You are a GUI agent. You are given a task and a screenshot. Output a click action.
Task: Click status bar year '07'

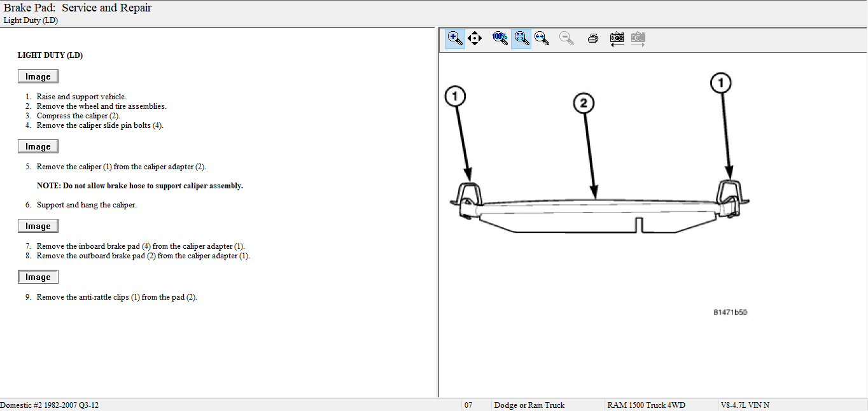tap(468, 405)
